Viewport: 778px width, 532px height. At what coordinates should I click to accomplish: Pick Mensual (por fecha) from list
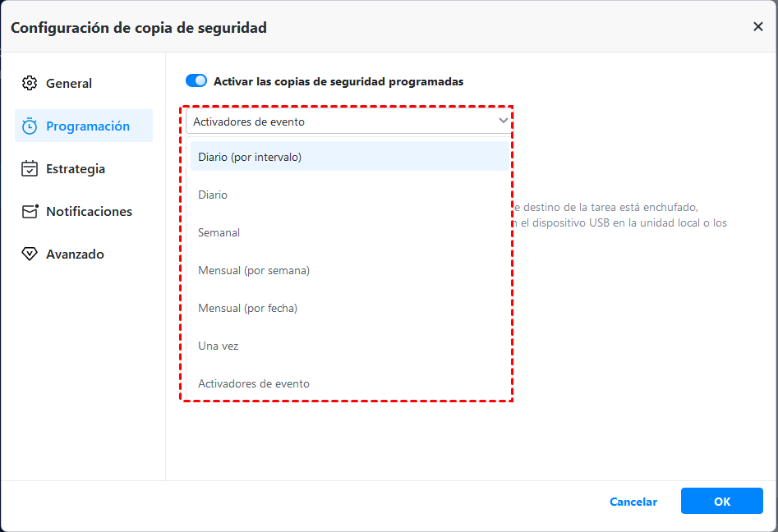247,308
